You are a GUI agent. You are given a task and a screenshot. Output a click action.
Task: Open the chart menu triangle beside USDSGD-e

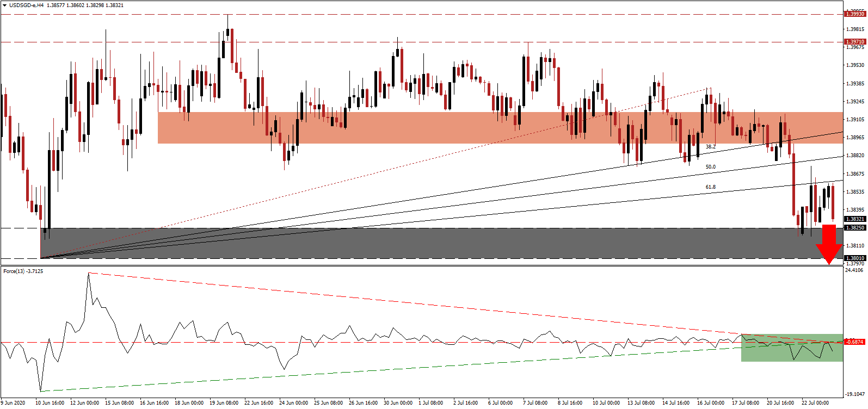4,5
